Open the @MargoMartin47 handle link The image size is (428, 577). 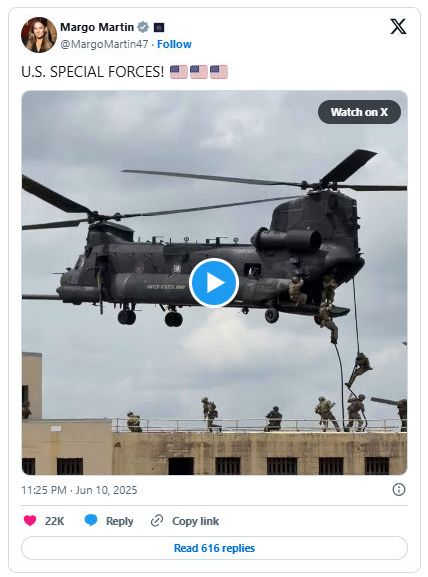click(x=104, y=44)
